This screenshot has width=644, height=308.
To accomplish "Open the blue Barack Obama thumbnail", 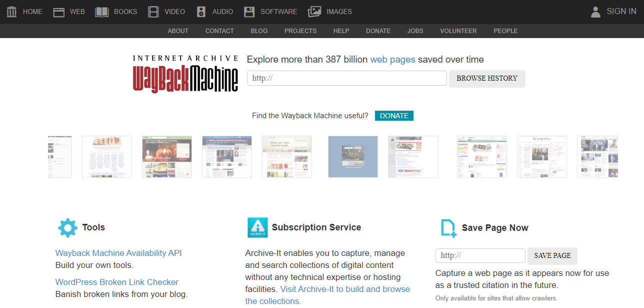I will point(353,157).
